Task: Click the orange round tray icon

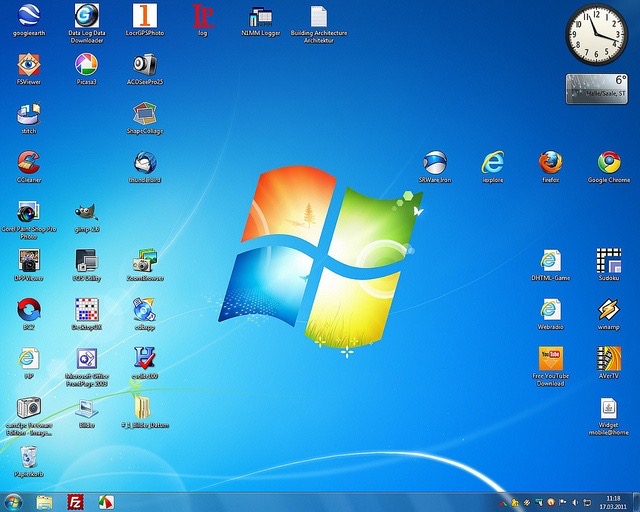Action: click(x=551, y=503)
